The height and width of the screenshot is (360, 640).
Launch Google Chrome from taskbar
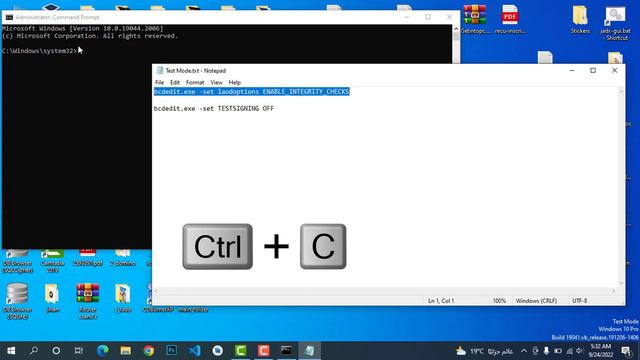coord(149,351)
